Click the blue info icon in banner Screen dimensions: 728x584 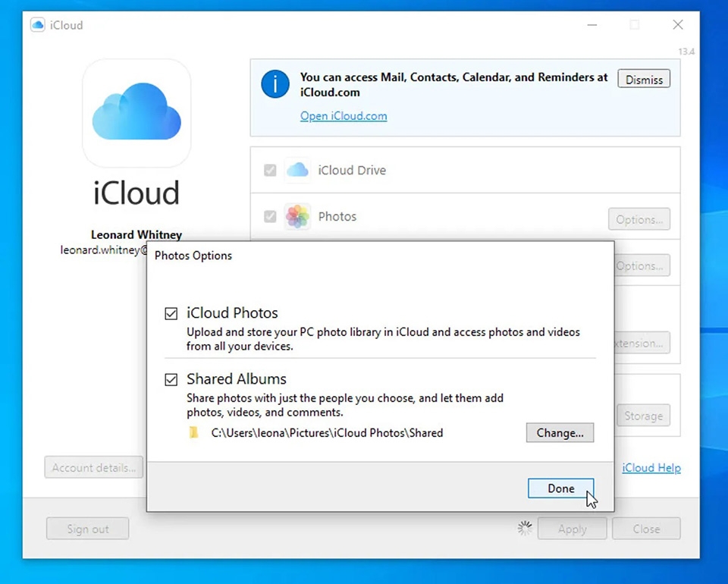click(275, 84)
